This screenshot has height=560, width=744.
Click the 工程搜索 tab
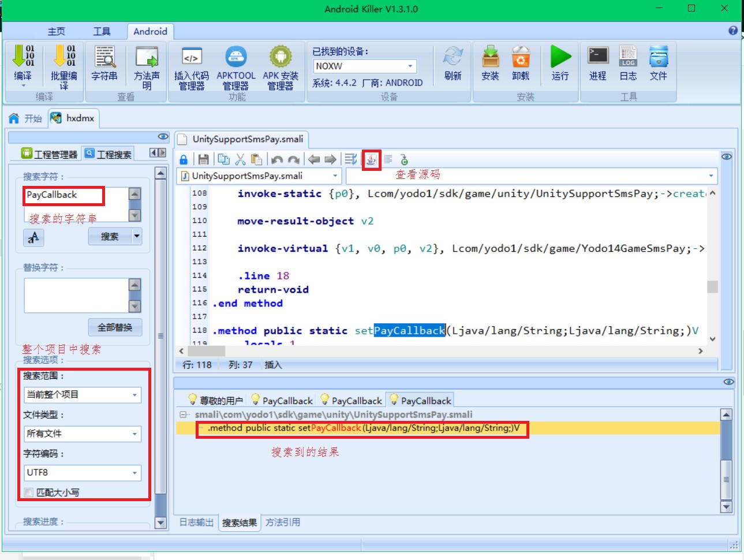point(109,154)
